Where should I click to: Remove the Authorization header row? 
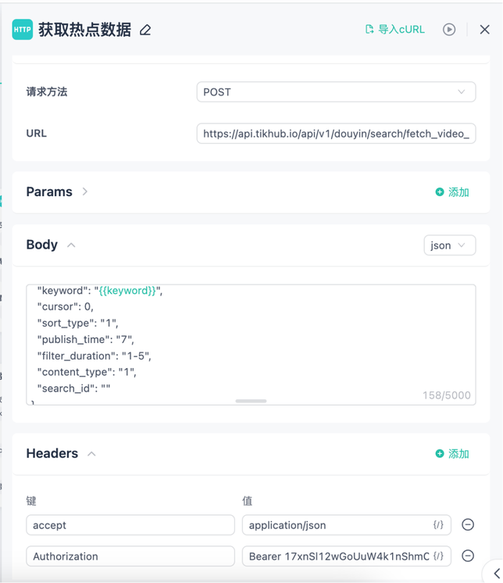click(x=468, y=556)
